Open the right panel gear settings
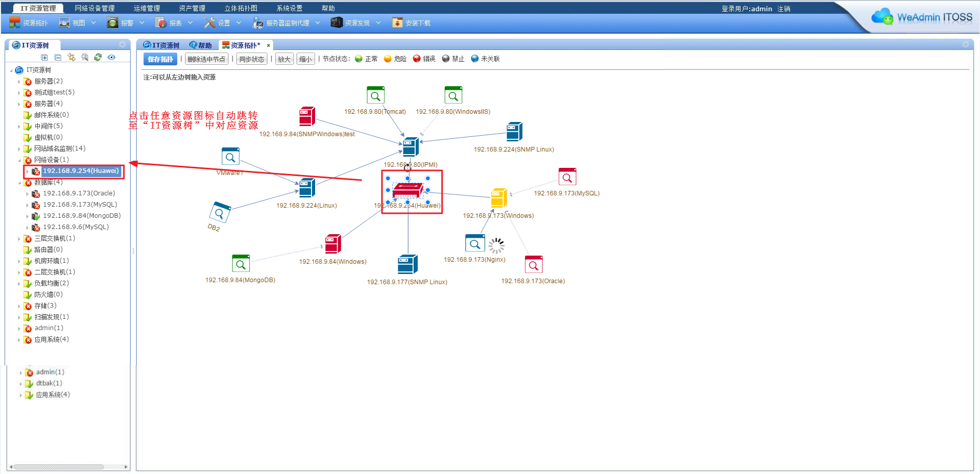Viewport: 980px width, 474px height. pos(965,44)
